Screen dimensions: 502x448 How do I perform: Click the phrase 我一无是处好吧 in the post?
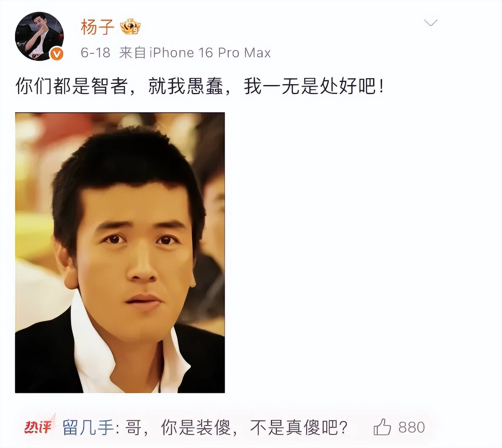click(310, 86)
